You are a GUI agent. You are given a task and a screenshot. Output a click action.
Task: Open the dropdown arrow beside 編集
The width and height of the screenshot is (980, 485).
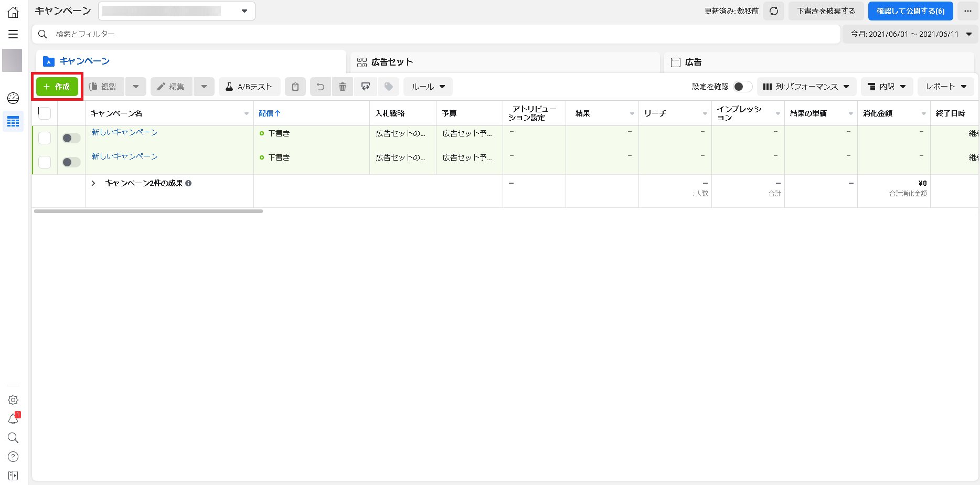tap(204, 87)
